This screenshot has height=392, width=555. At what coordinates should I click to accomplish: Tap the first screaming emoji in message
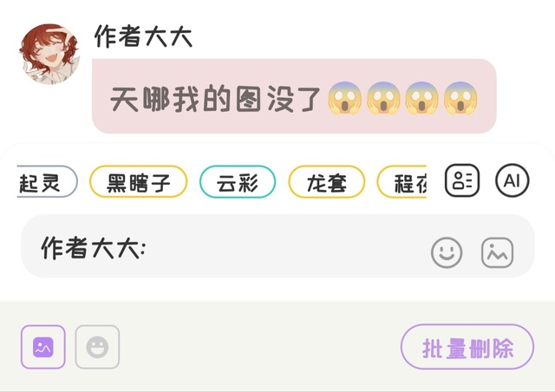[344, 98]
